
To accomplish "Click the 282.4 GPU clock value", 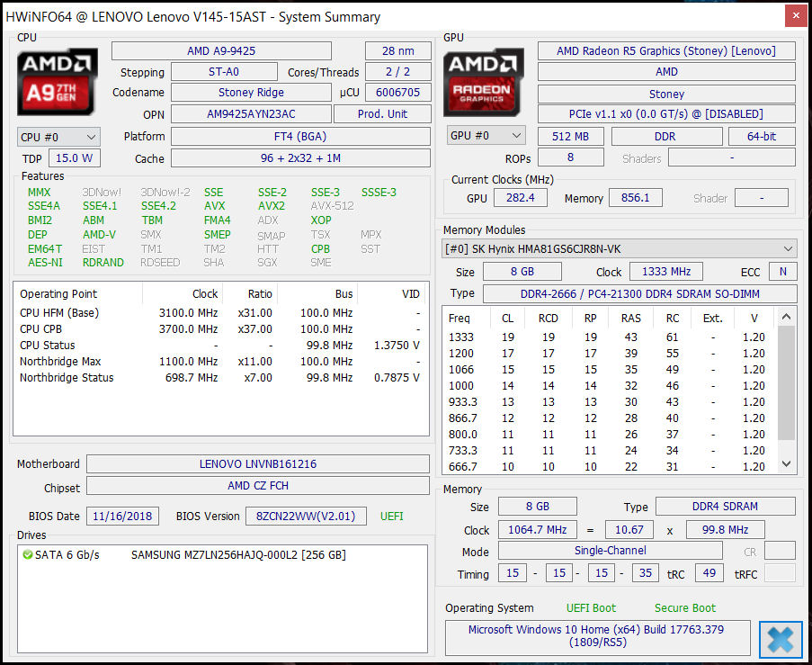I will click(520, 197).
